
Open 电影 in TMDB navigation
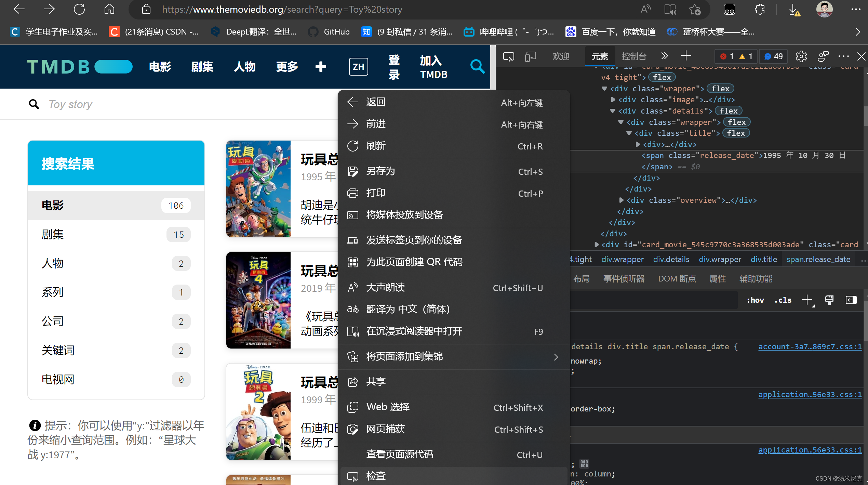160,67
